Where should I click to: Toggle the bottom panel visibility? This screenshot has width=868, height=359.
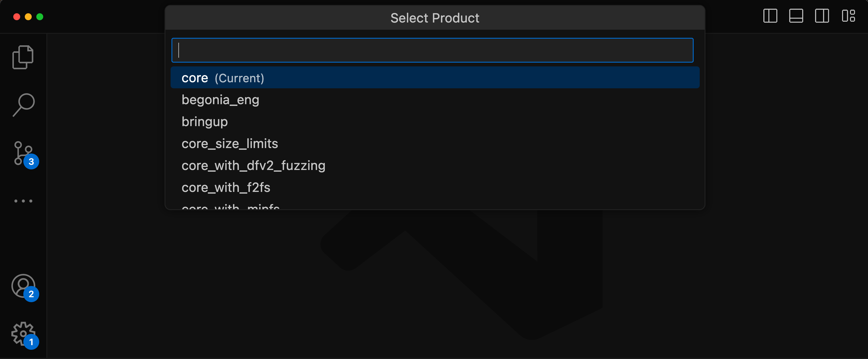point(796,16)
